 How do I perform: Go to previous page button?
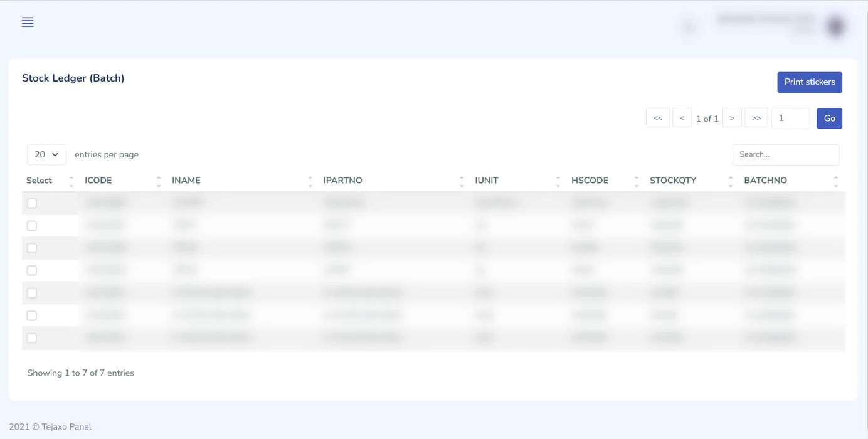click(x=682, y=118)
